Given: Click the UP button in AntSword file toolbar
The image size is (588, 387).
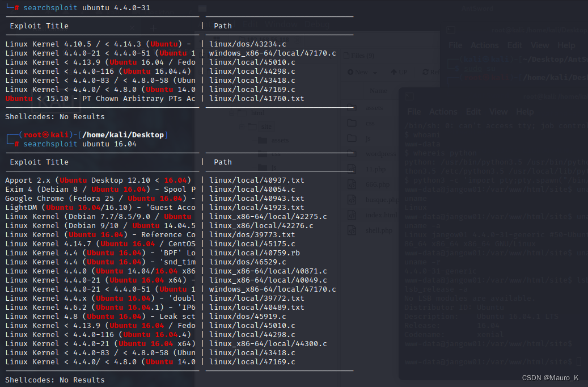Looking at the screenshot, I should tap(399, 72).
